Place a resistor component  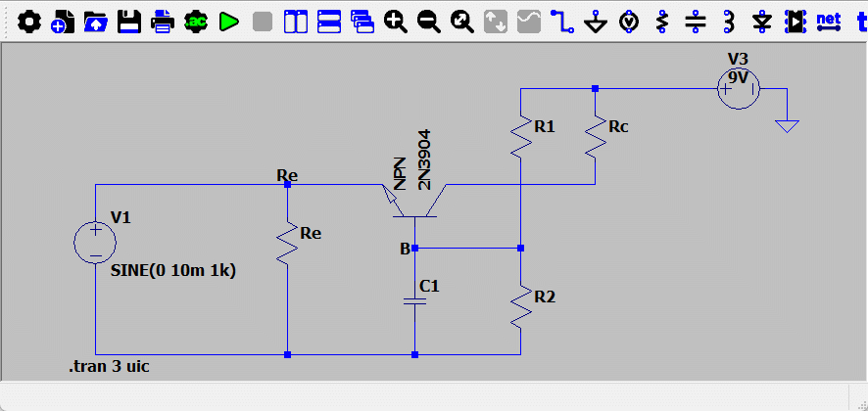(x=662, y=22)
